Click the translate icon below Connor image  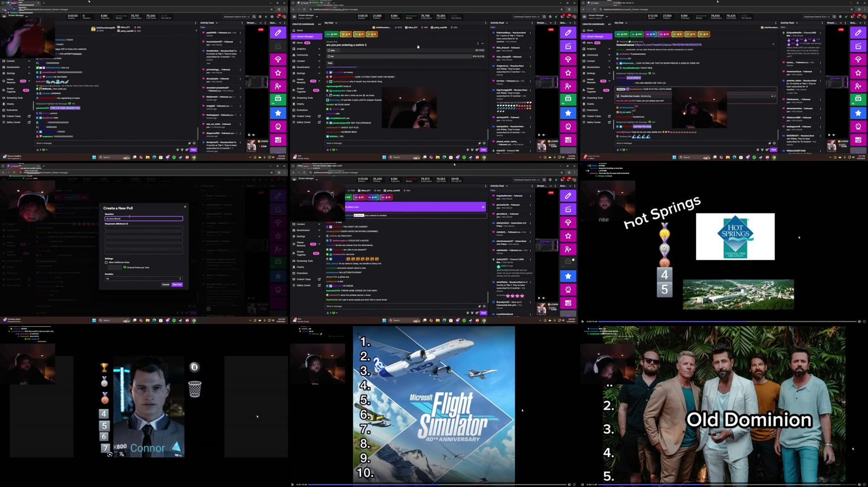tap(121, 454)
